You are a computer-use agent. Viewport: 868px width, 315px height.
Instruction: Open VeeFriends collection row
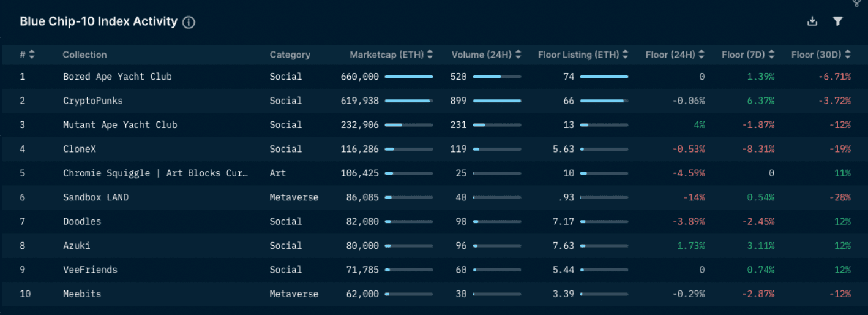point(434,270)
